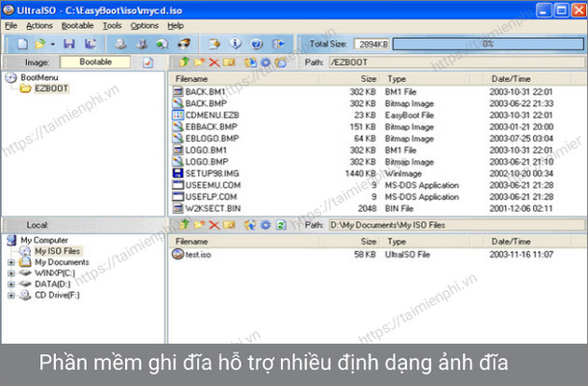Select the file LOGO.BMP
The image size is (588, 386).
tap(206, 162)
